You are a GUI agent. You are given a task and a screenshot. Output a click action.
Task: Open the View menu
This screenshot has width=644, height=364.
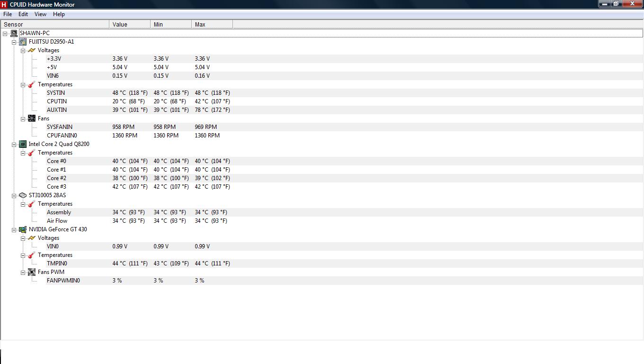(40, 14)
